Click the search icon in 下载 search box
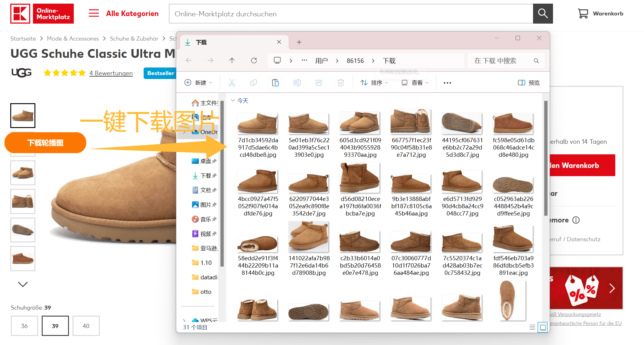 pos(536,61)
